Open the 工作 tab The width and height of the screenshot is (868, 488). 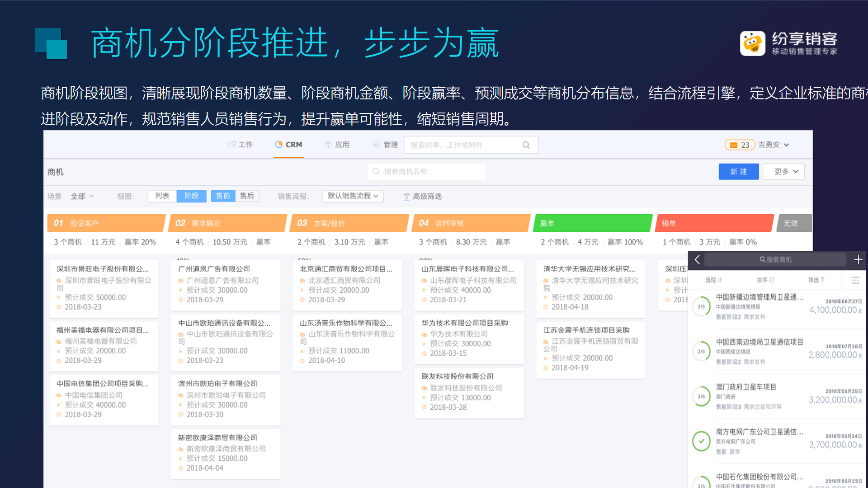[241, 145]
